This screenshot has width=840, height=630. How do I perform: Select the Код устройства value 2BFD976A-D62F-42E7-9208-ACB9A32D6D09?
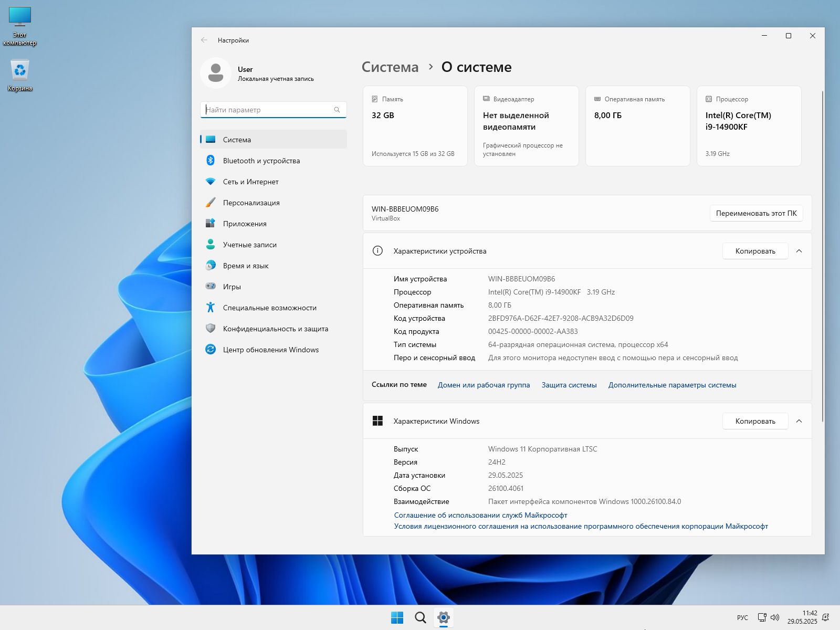pyautogui.click(x=561, y=318)
